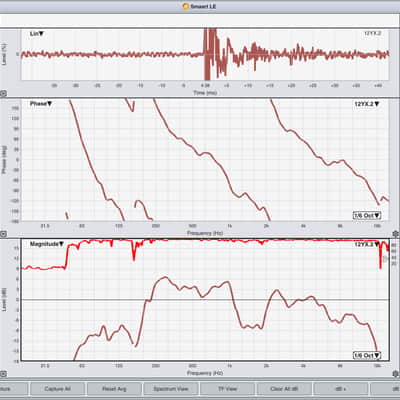The width and height of the screenshot is (400, 400).
Task: Open the 12YX.2 trace dropdown in the Magnitude pane
Action: [x=367, y=244]
